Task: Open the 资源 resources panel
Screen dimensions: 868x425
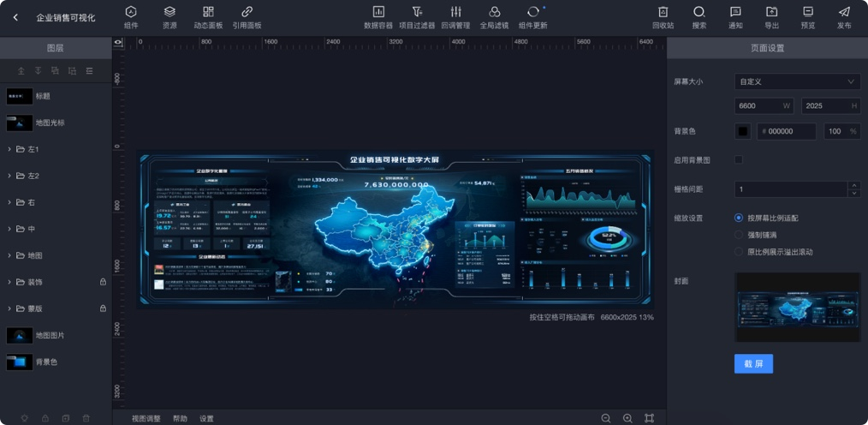Action: (169, 18)
